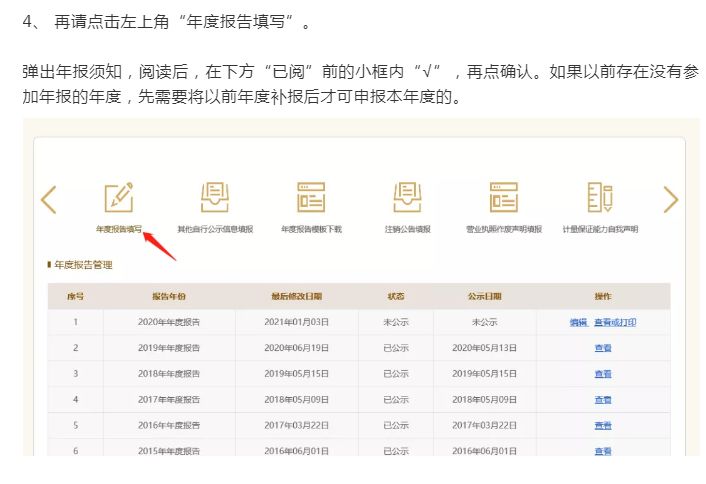Select the 2020年06月19日 modified date
This screenshot has width=706, height=484.
(297, 348)
